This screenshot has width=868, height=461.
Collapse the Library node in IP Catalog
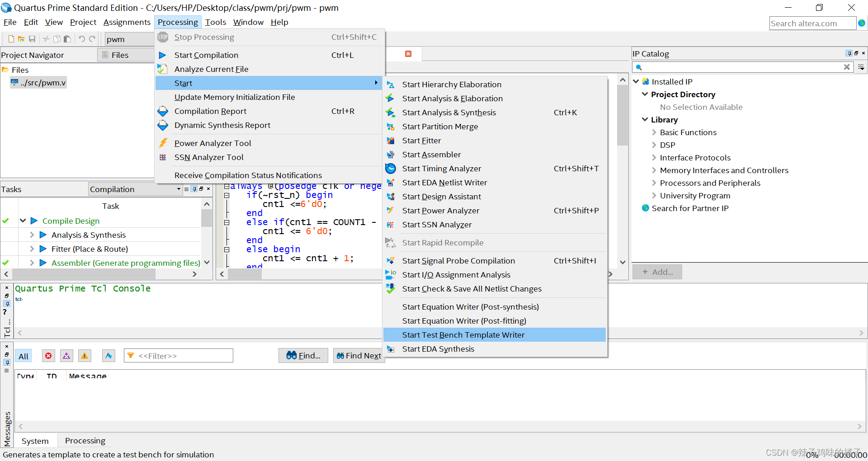point(645,119)
